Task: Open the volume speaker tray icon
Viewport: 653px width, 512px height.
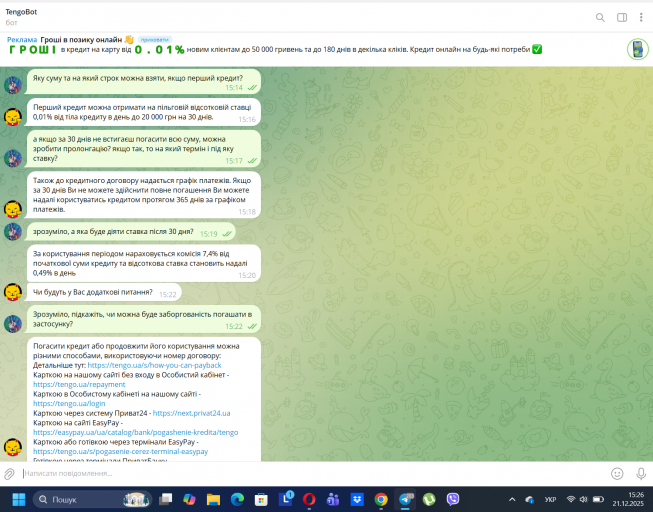Action: [583, 499]
